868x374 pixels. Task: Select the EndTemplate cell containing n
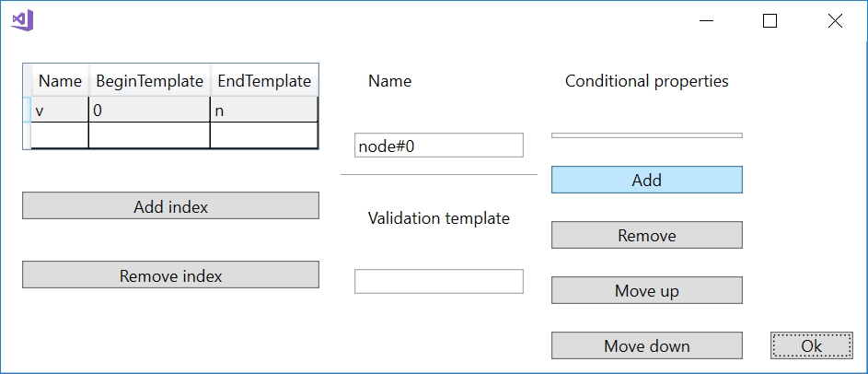(x=264, y=110)
